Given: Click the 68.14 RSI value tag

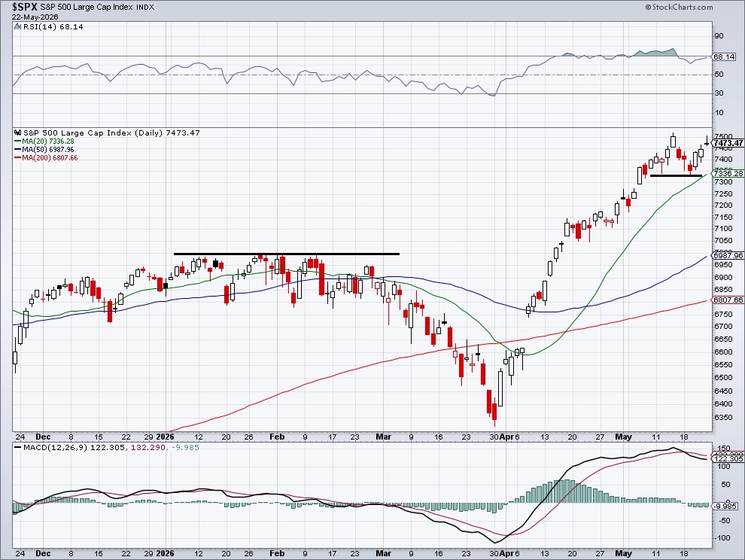Looking at the screenshot, I should tap(724, 56).
